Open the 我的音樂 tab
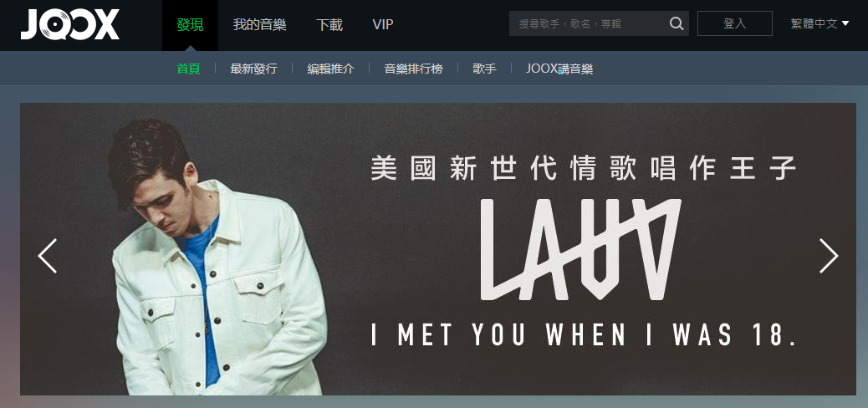The width and height of the screenshot is (868, 408). pos(259,25)
